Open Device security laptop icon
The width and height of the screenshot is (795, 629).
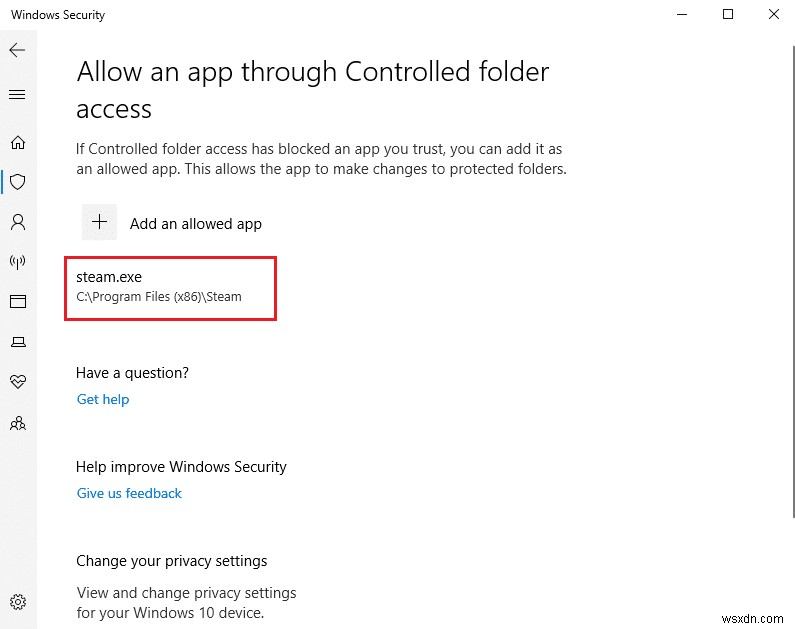(17, 342)
